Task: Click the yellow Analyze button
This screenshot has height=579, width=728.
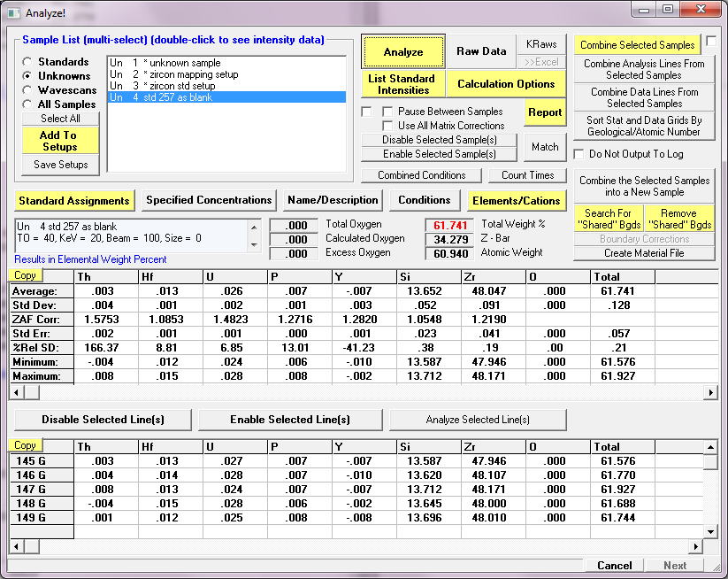Action: 402,52
